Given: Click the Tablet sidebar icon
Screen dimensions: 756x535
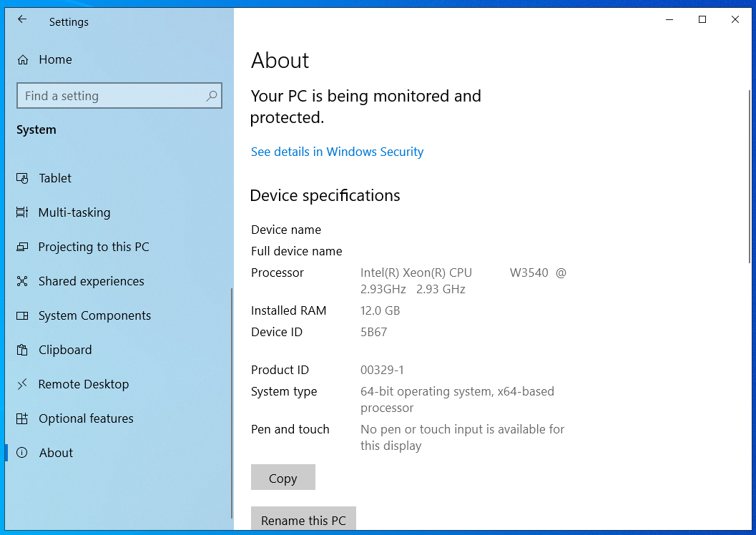Looking at the screenshot, I should point(22,178).
